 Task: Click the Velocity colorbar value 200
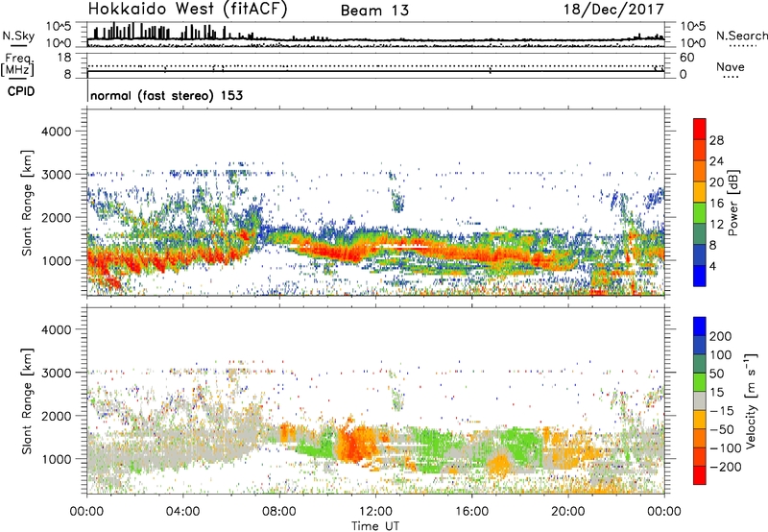720,336
